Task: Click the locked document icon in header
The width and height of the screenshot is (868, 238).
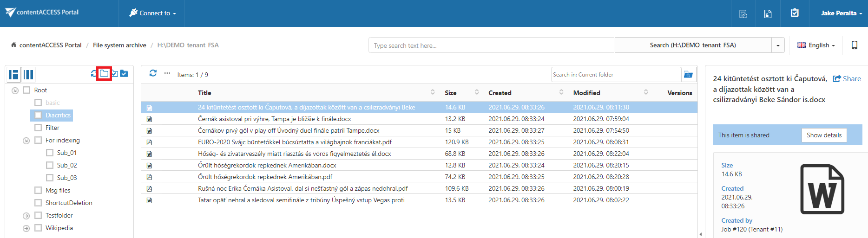Action: [x=768, y=14]
